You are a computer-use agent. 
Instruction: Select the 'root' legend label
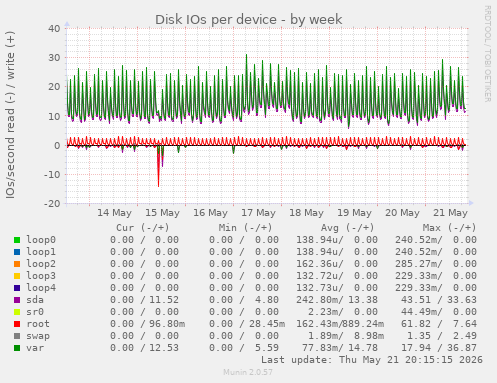[38, 324]
